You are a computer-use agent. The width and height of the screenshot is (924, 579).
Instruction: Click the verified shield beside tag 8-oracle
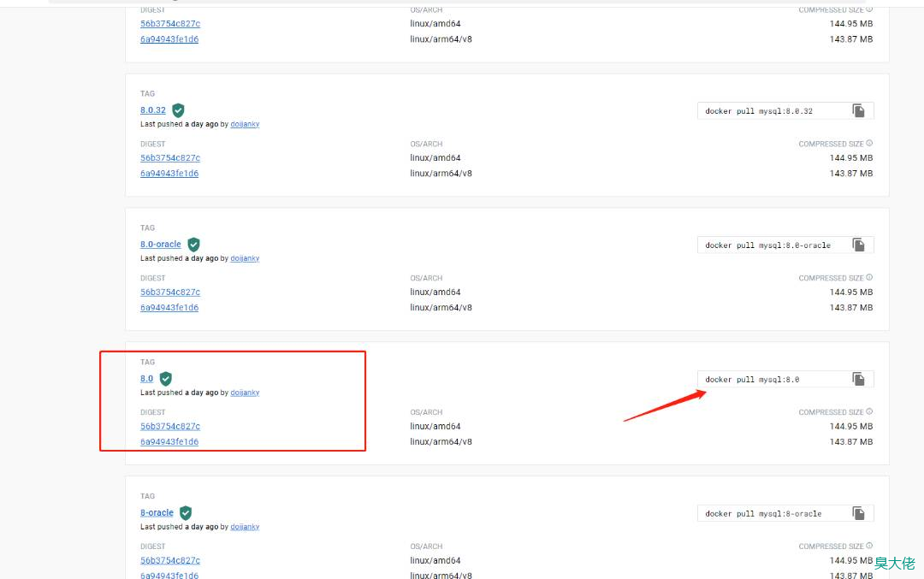click(x=186, y=513)
